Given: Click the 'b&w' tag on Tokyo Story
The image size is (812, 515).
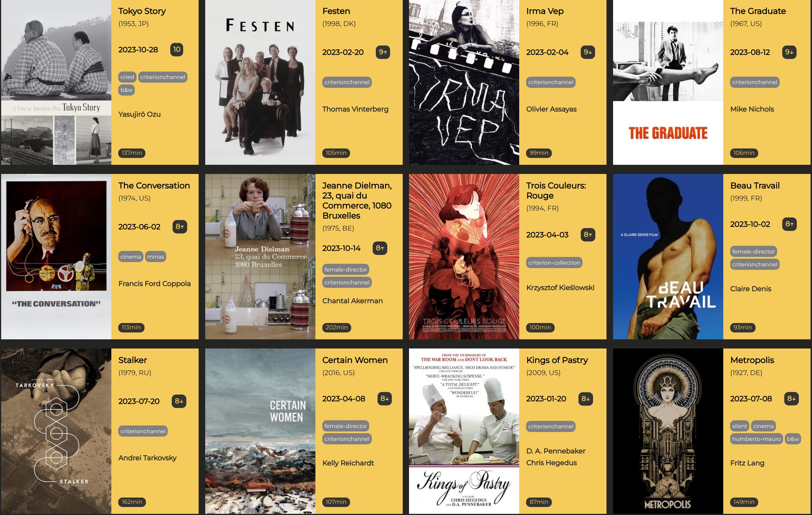Looking at the screenshot, I should (x=127, y=90).
